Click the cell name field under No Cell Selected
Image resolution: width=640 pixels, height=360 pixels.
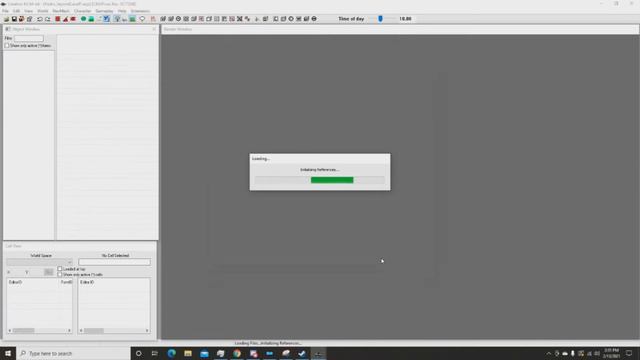pos(115,262)
